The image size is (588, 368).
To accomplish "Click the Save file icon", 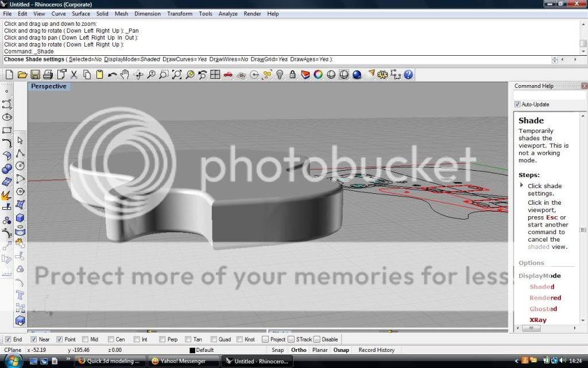I will [35, 75].
